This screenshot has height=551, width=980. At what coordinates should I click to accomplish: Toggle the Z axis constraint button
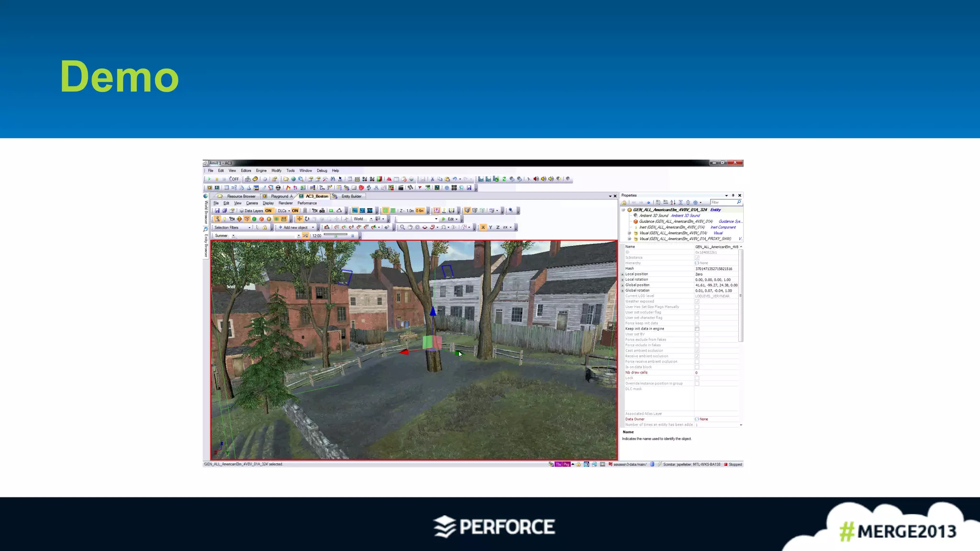pos(498,227)
